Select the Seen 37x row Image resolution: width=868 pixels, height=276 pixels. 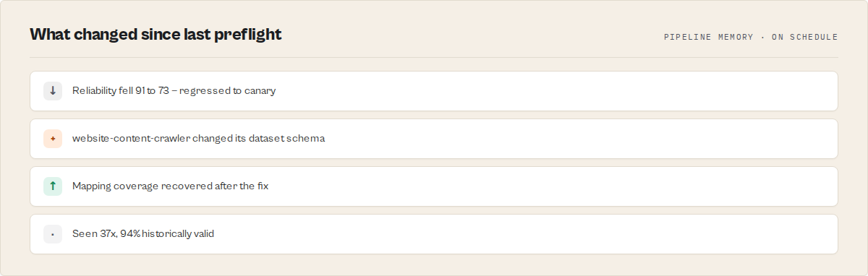tap(434, 234)
